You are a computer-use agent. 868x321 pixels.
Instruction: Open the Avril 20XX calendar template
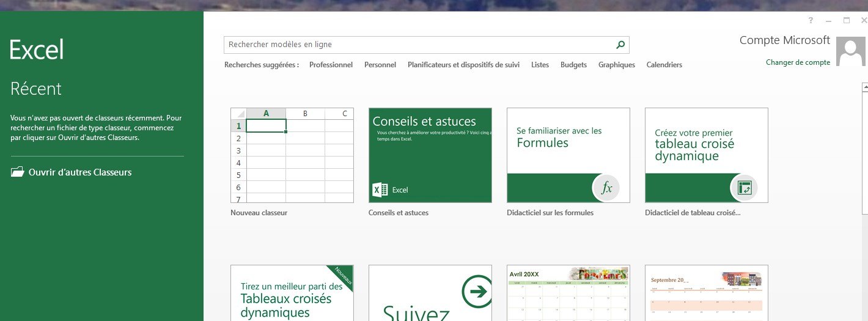pyautogui.click(x=568, y=293)
